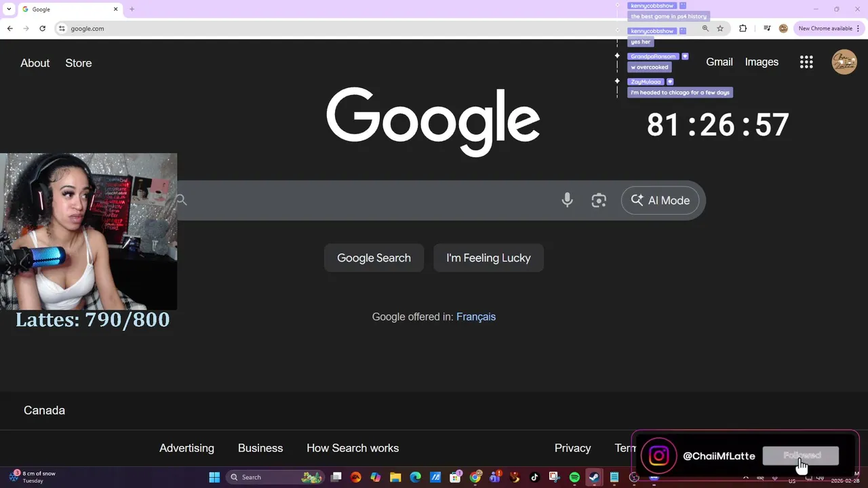The image size is (868, 488).
Task: Open How Search works link
Action: coord(353,448)
